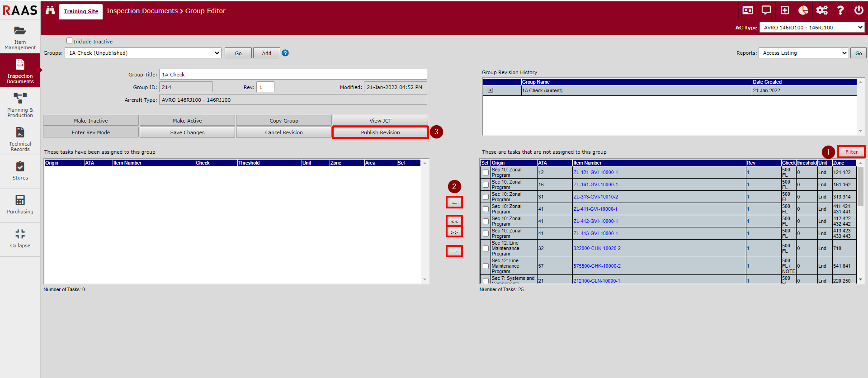Open the AC Type dropdown
The image size is (868, 378).
click(x=811, y=28)
